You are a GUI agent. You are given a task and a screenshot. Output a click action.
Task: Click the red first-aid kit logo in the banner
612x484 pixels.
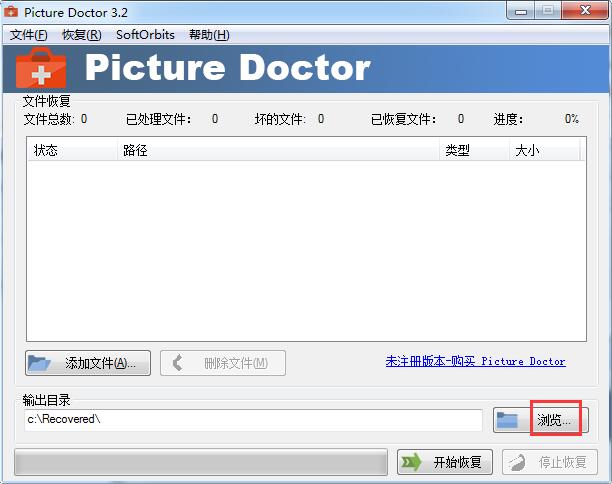[41, 68]
